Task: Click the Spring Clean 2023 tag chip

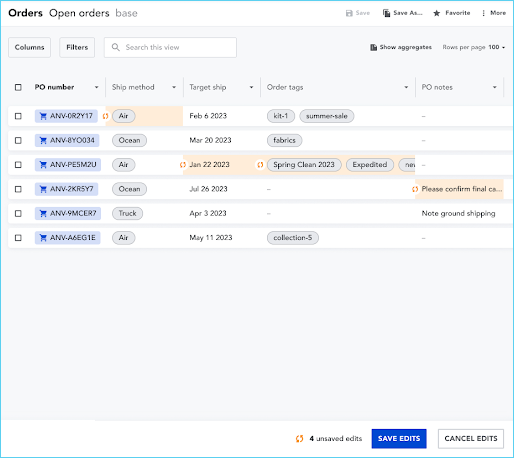Action: [304, 165]
